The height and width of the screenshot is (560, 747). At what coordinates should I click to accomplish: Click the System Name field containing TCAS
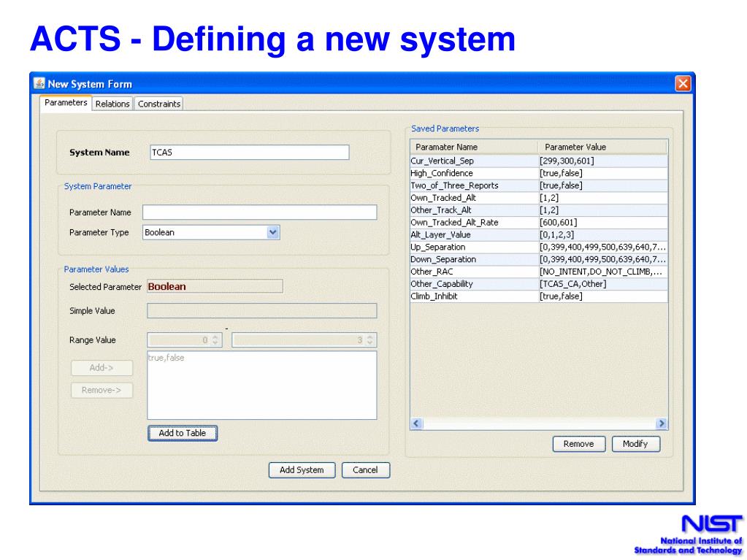[x=250, y=153]
